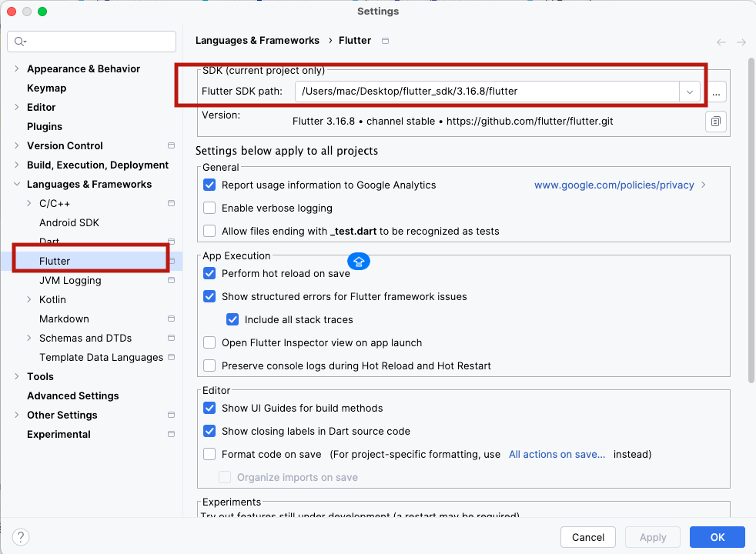Toggle Report usage information to Google Analytics
Viewport: 756px width, 554px height.
(x=209, y=185)
